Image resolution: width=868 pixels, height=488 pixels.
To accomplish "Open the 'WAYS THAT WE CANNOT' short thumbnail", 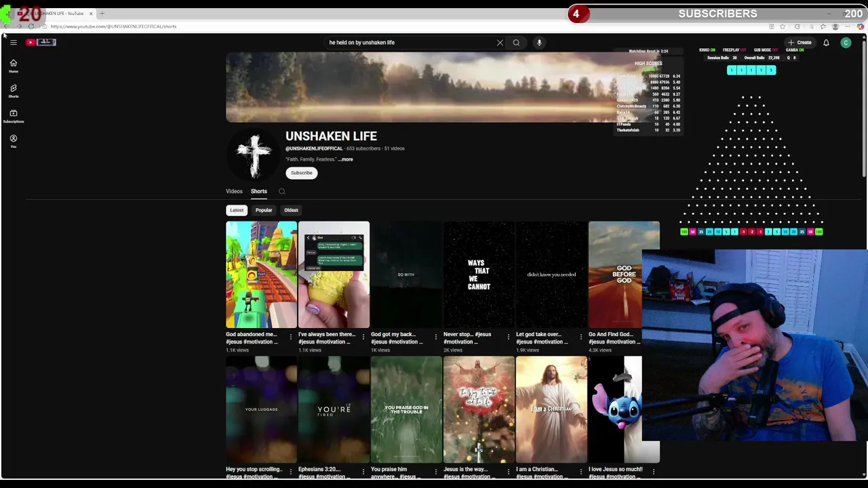I will point(479,274).
